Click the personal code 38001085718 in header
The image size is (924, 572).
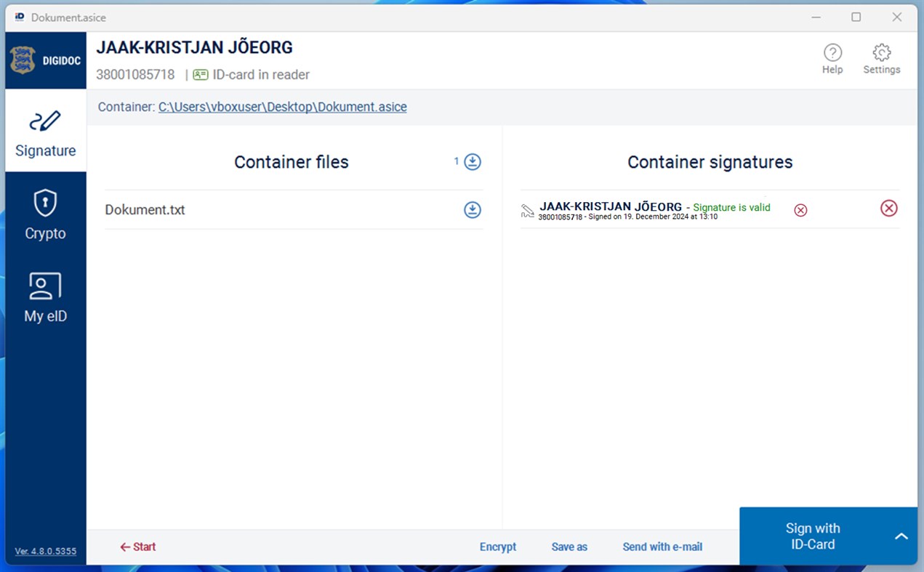click(x=135, y=75)
